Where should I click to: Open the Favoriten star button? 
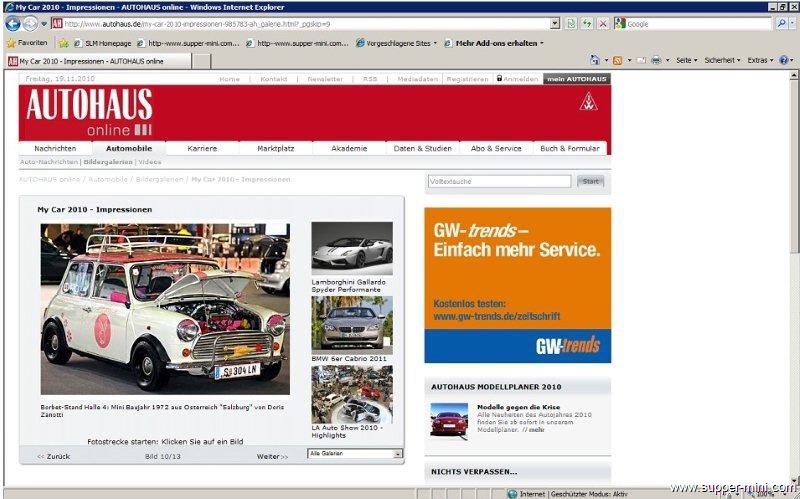(x=27, y=43)
